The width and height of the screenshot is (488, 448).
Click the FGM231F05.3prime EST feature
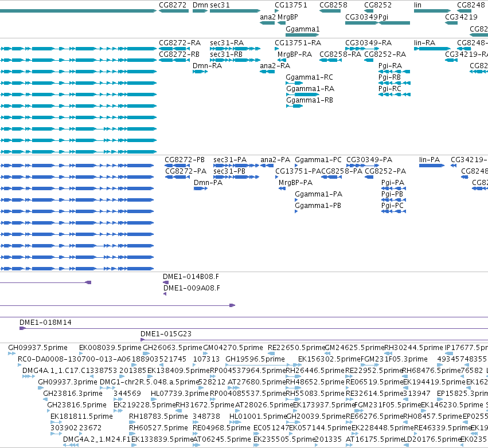(370, 365)
